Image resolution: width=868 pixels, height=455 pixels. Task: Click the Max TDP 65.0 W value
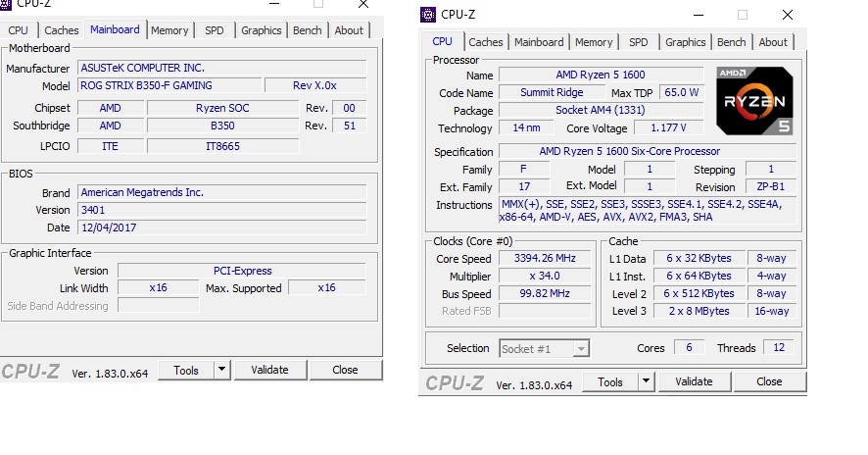[682, 92]
